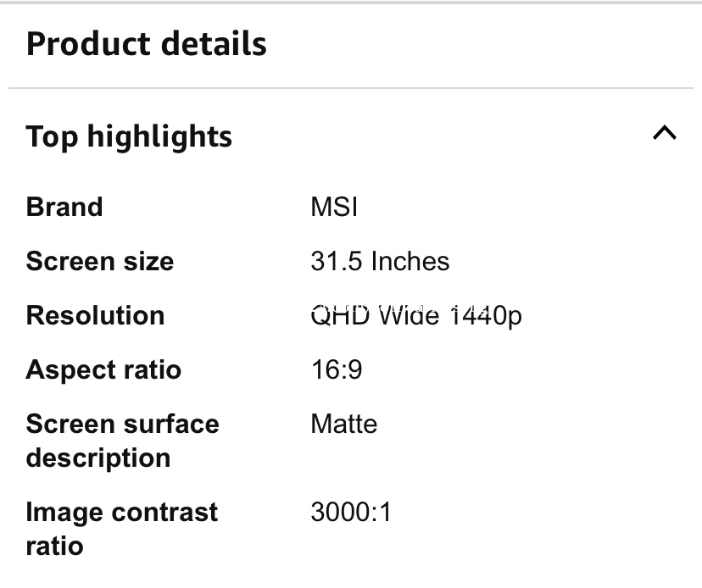Click the 3000:1 contrast ratio value
The height and width of the screenshot is (588, 702).
point(351,512)
